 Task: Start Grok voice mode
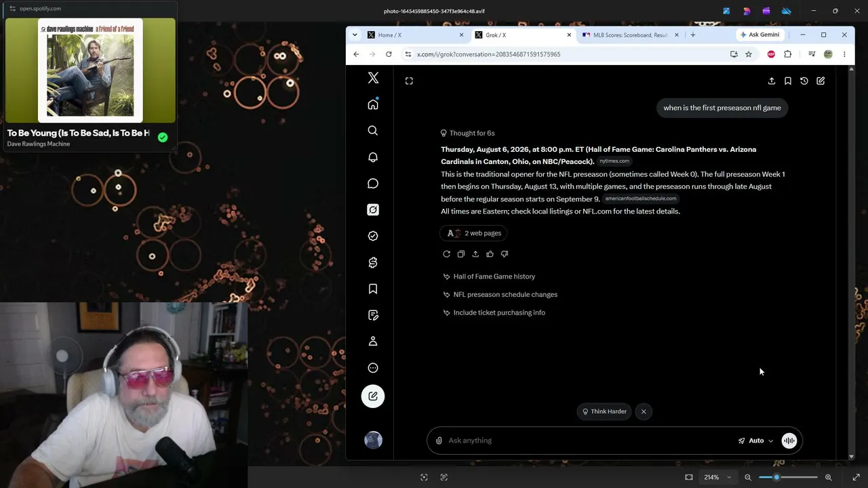[x=789, y=441]
